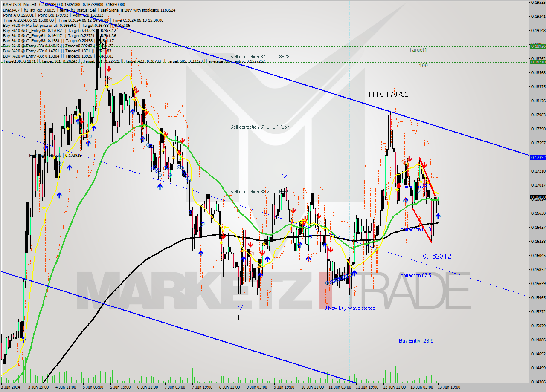Screen dimensions: 546x392
Task: Click the 'KASUSDT-Mxc,H1' symbol title
Action: (19, 4)
